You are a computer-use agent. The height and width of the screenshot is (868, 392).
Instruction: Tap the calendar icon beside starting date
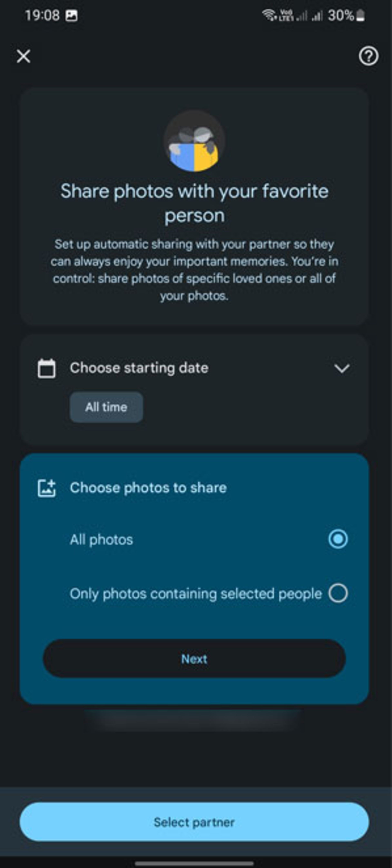(47, 369)
